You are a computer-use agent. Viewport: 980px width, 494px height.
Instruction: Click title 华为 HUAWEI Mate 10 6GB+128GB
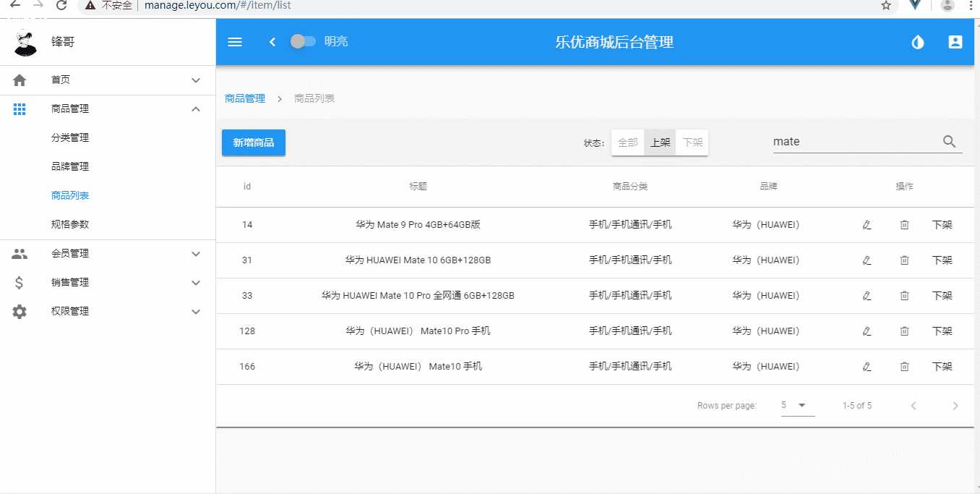coord(418,260)
